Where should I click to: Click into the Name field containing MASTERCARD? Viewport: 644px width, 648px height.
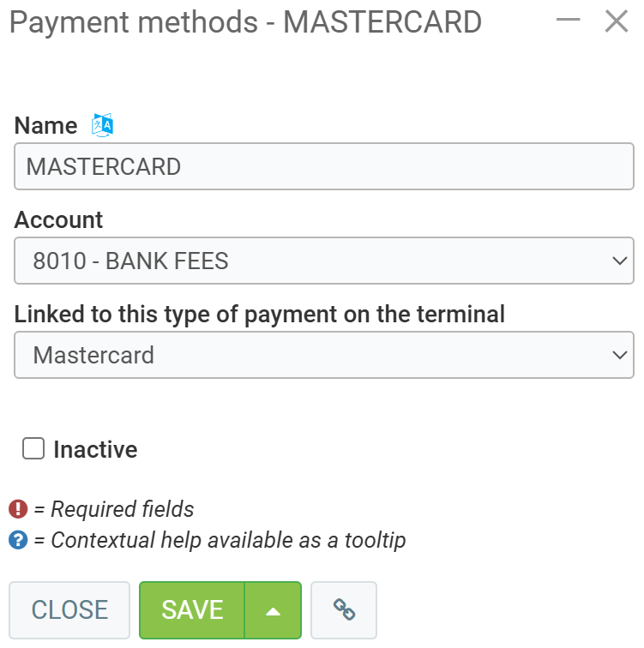tap(323, 166)
